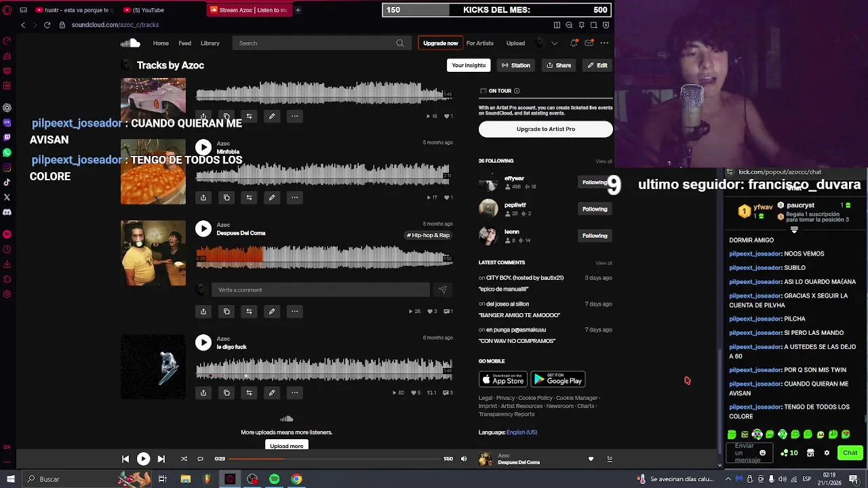Send the comment with paper plane icon
Screen dimensions: 868x488
(x=442, y=290)
